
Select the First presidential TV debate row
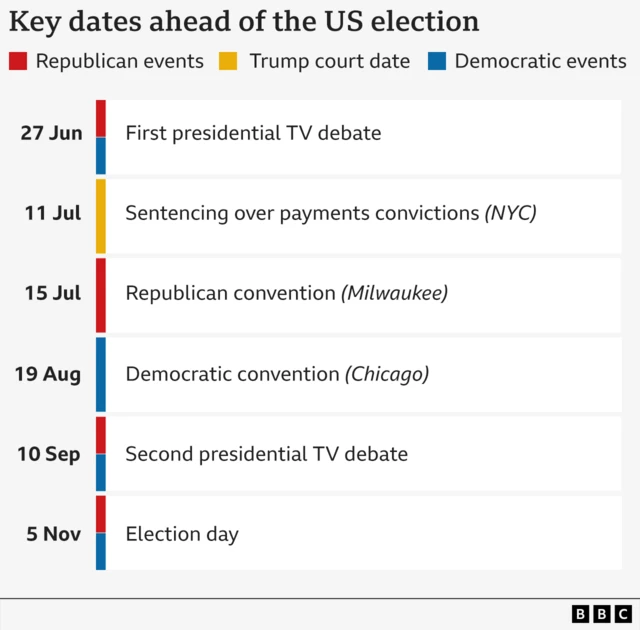363,133
